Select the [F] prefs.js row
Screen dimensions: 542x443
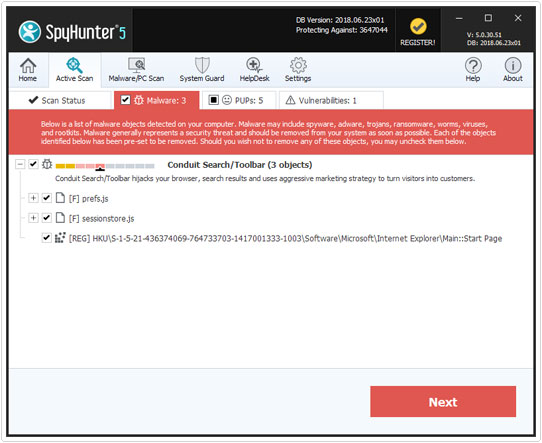pyautogui.click(x=88, y=198)
